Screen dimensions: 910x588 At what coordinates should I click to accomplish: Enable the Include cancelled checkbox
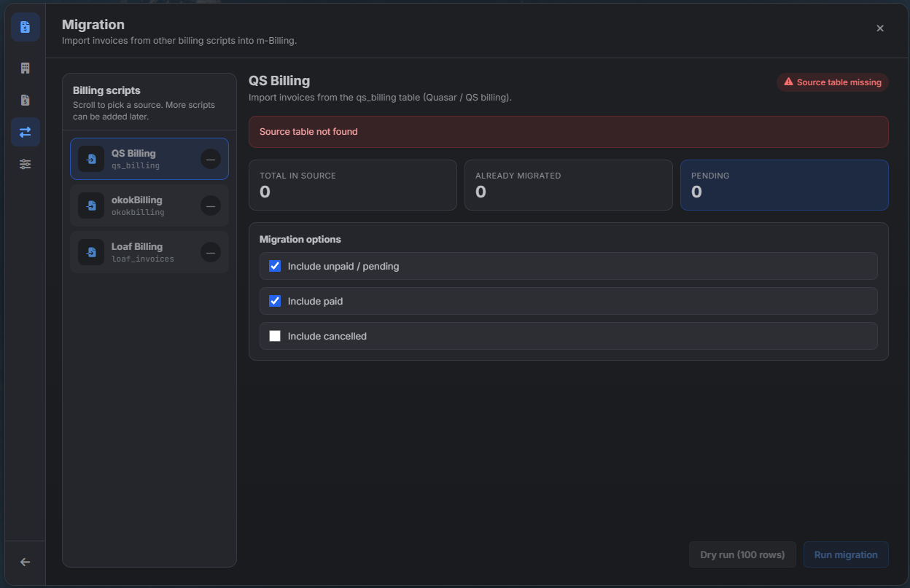[x=275, y=336]
